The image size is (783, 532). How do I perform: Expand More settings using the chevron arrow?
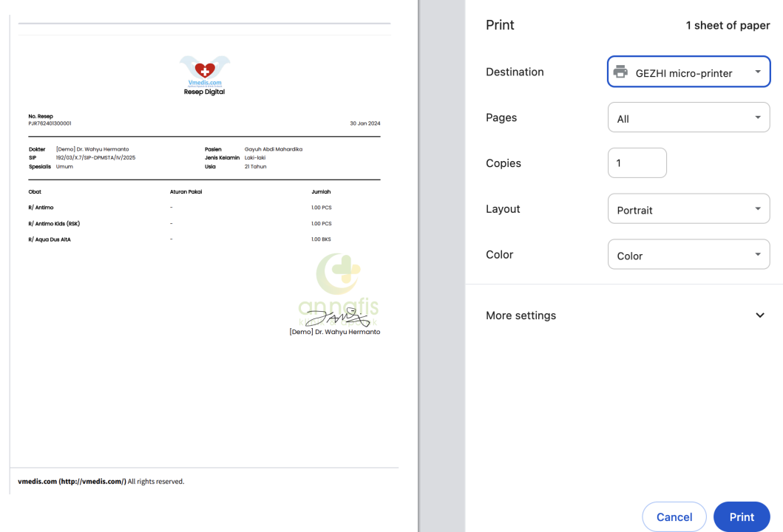point(759,316)
